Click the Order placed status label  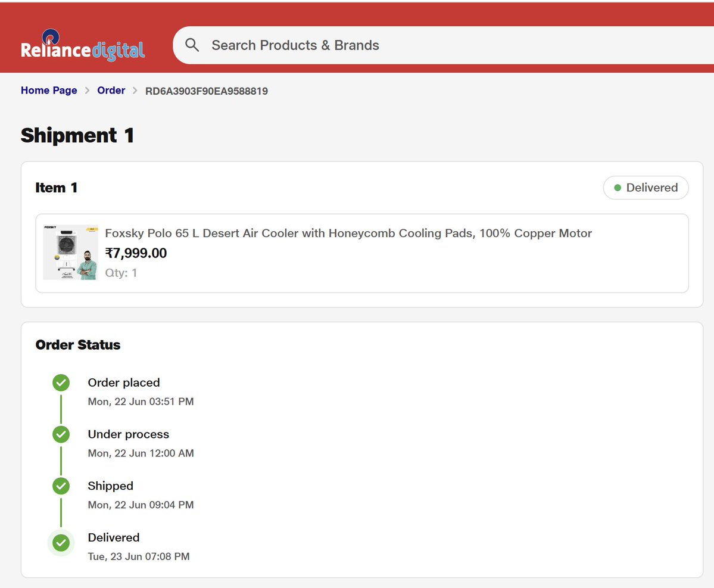click(124, 382)
